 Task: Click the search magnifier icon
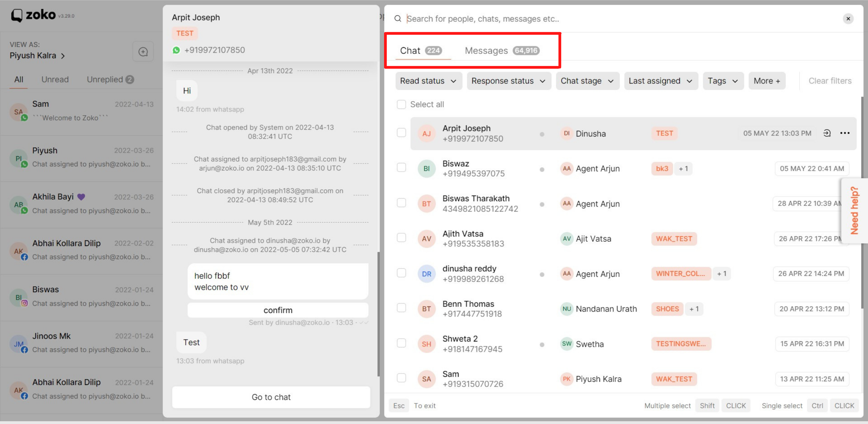coord(398,19)
